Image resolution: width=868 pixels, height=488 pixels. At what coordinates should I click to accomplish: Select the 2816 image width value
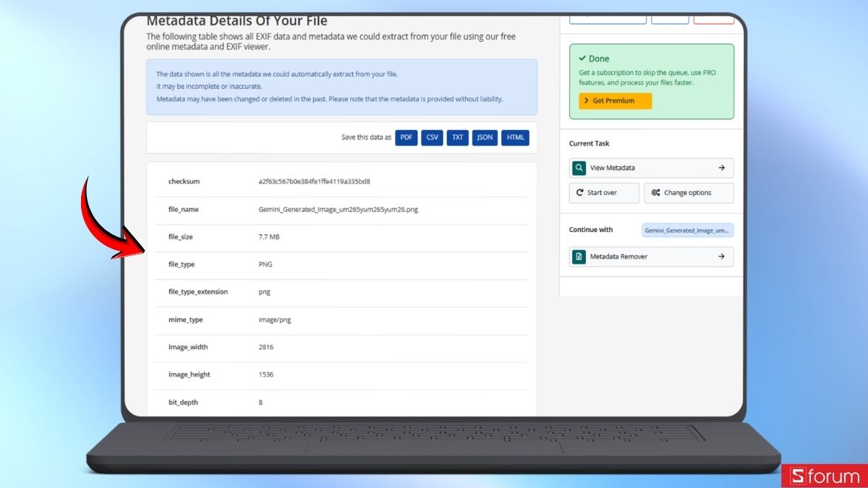[265, 347]
